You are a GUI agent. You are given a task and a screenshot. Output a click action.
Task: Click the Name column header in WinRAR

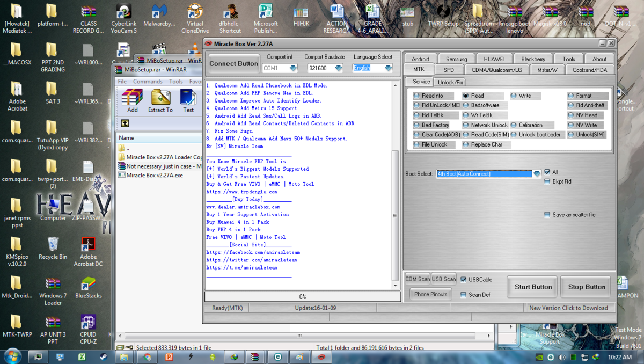160,138
